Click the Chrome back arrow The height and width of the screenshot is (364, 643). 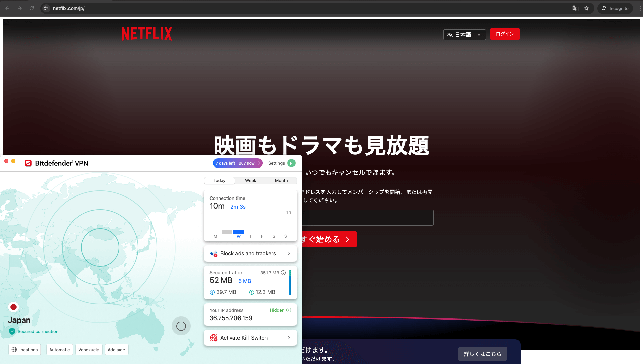pos(7,8)
